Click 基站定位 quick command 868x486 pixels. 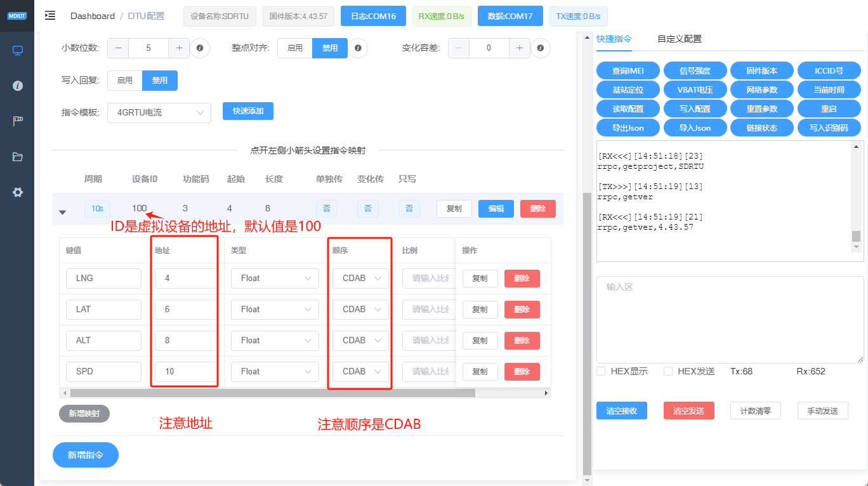[628, 90]
